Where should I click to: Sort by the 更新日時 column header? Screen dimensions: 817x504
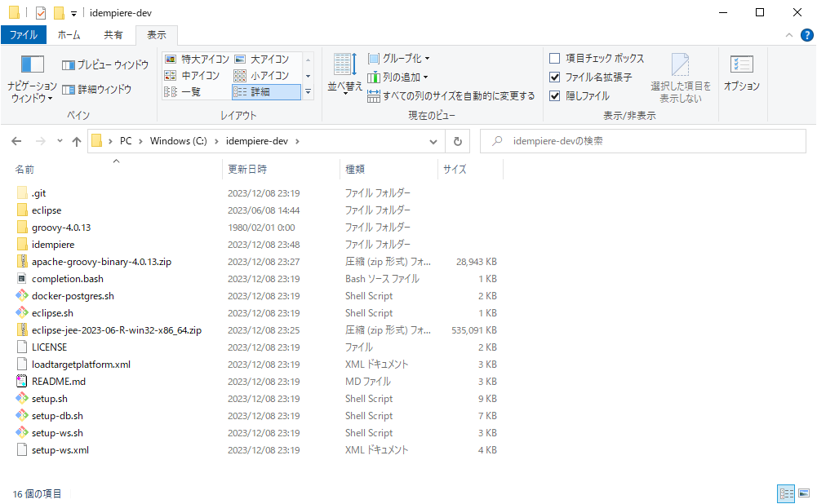(281, 169)
